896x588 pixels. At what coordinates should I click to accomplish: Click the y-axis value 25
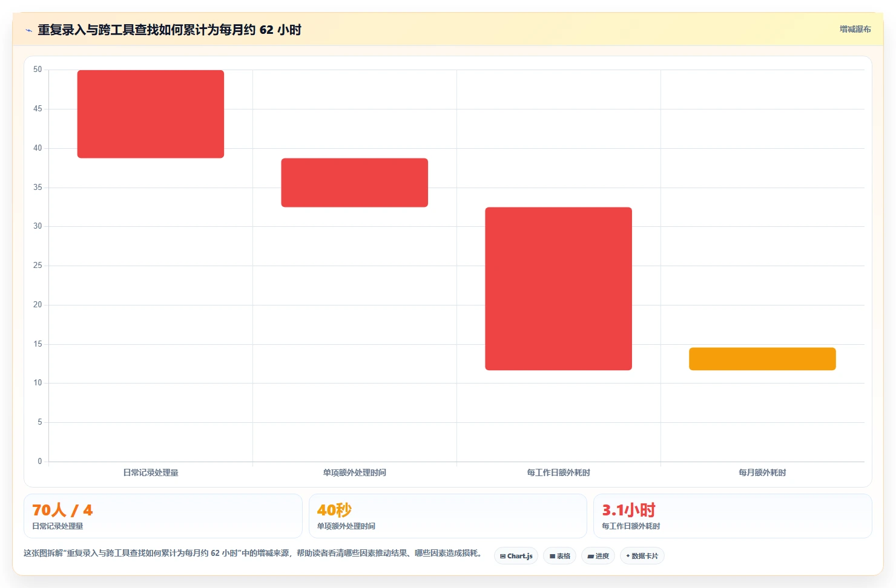[x=38, y=266]
